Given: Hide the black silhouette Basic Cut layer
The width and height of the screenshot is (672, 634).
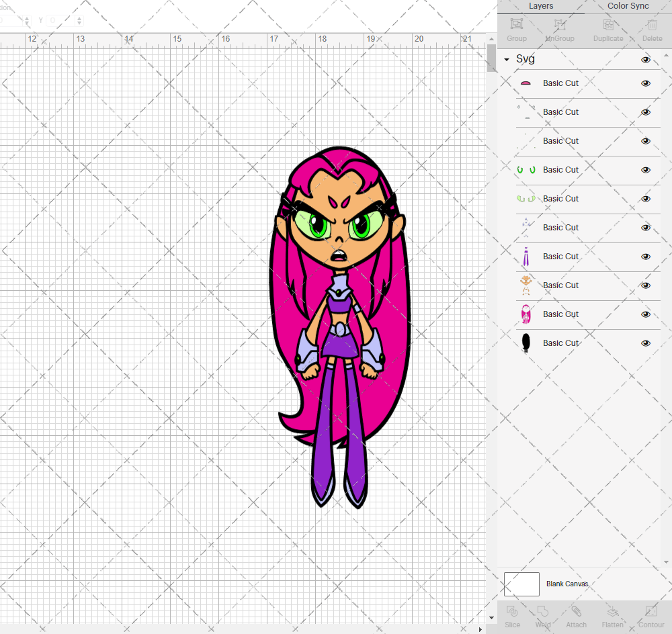Looking at the screenshot, I should click(x=645, y=343).
